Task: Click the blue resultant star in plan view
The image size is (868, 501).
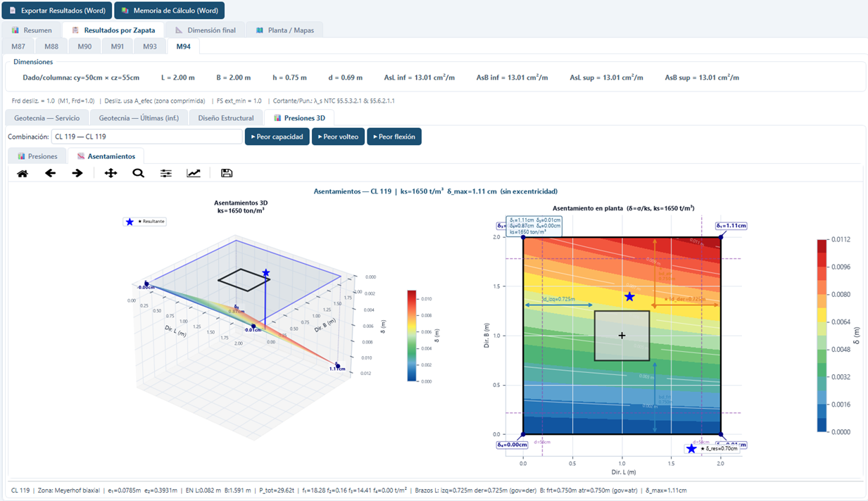Action: 629,297
